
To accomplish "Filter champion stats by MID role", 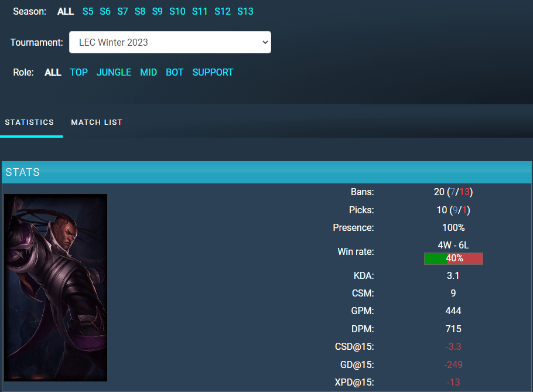I will (148, 73).
